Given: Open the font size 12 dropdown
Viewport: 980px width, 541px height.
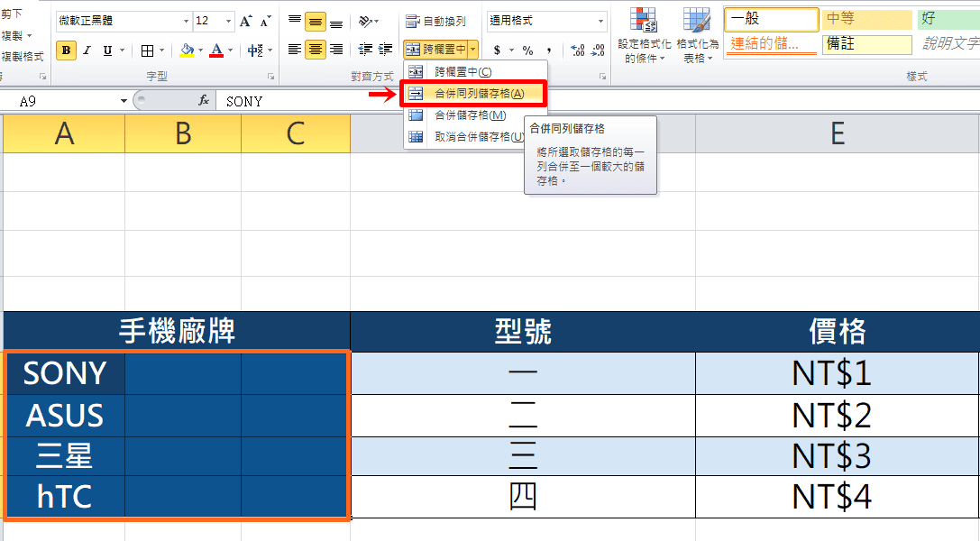Looking at the screenshot, I should (x=228, y=22).
